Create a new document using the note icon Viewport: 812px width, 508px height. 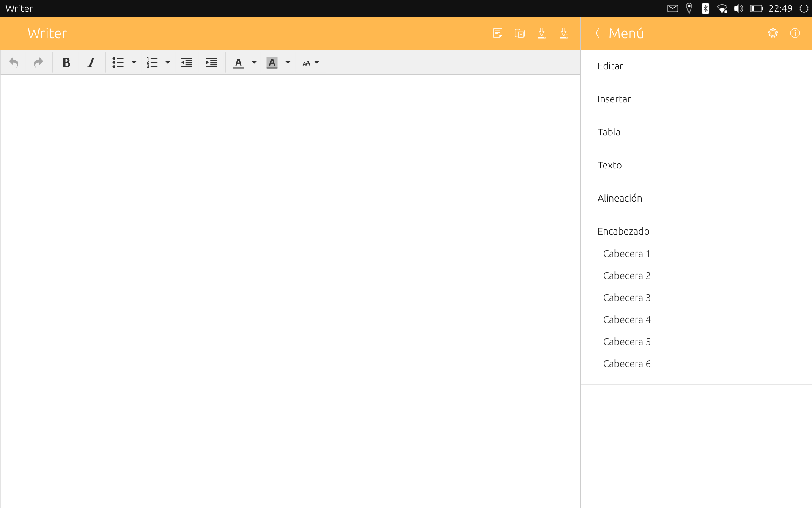(x=498, y=33)
